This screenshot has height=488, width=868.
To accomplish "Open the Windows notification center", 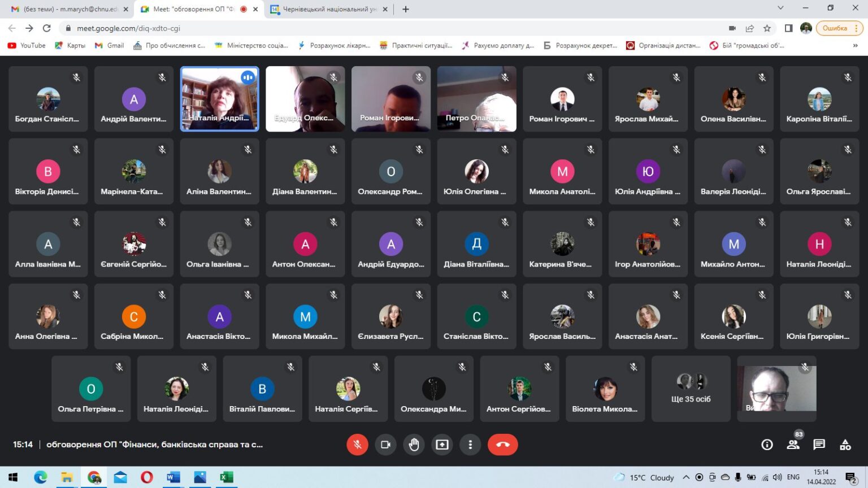I will [851, 478].
